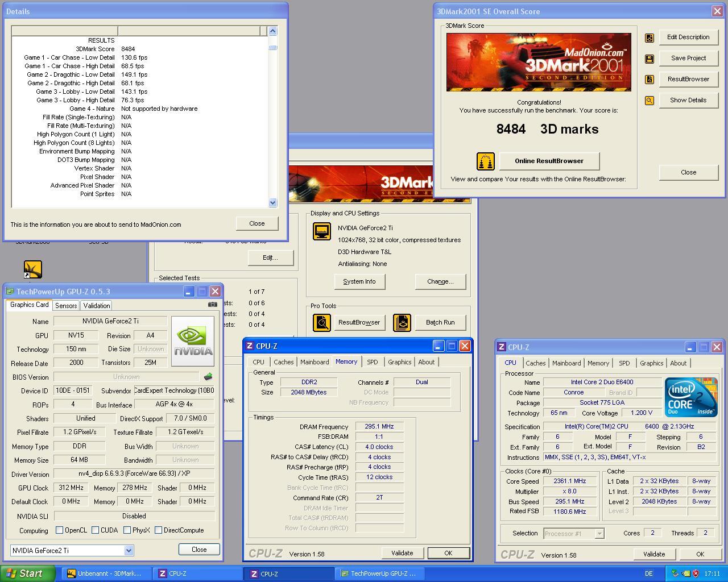Click the Show Details button
The height and width of the screenshot is (582, 728).
click(688, 101)
